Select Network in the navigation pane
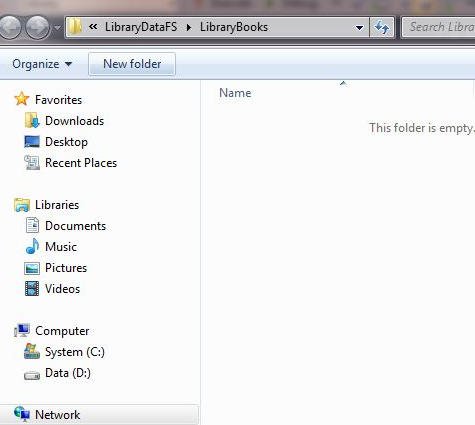 58,415
